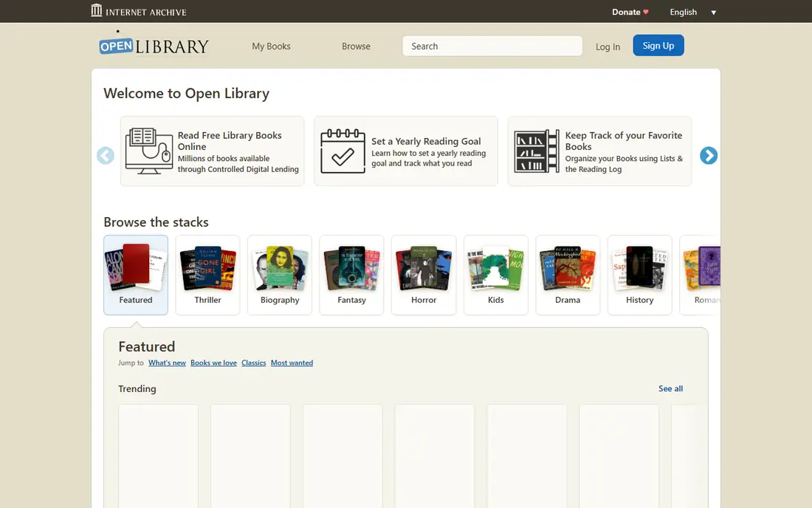Screen dimensions: 812x508
Task: Jump to Most wanted section
Action: (292, 363)
